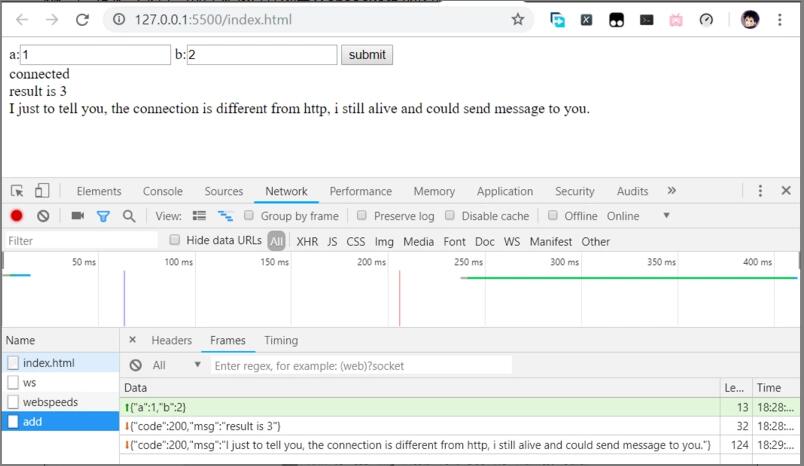Select the ws request row
The height and width of the screenshot is (466, 804).
tap(61, 382)
